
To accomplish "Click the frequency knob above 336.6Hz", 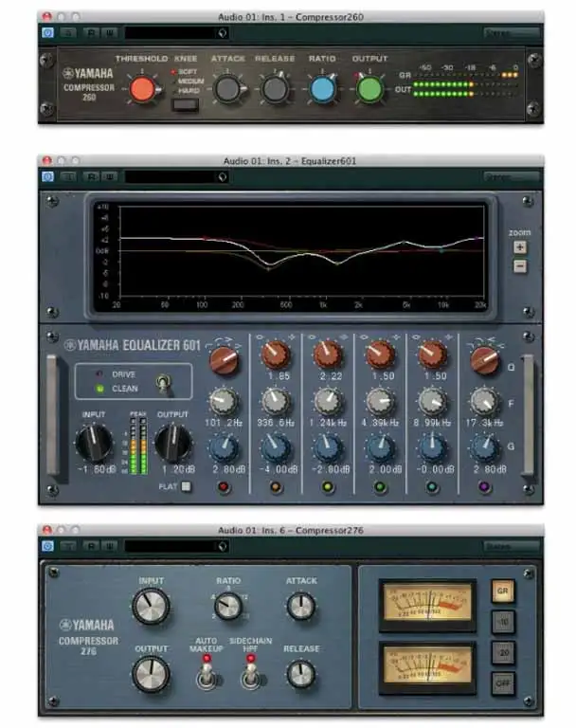I will click(x=276, y=402).
